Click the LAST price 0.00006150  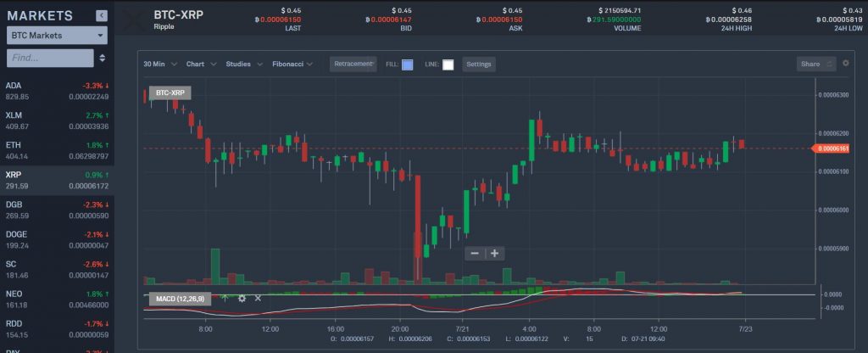point(279,20)
